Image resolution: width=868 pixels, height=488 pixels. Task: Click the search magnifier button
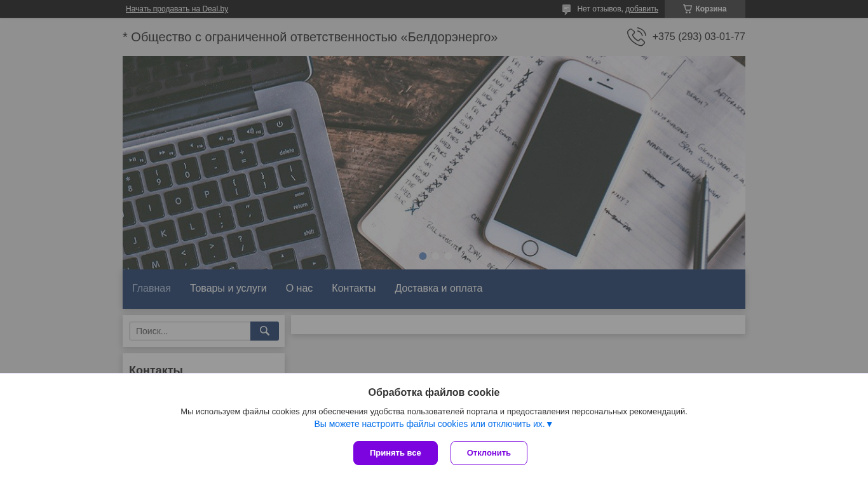(264, 331)
